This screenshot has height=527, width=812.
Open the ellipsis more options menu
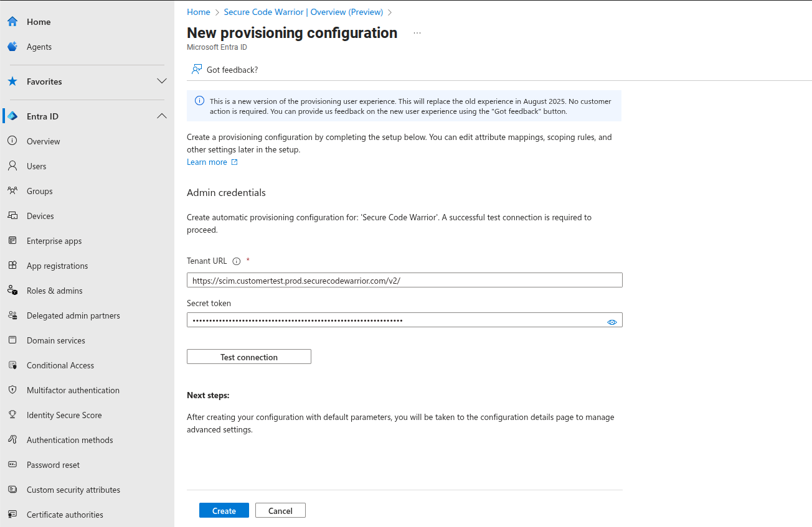click(417, 33)
